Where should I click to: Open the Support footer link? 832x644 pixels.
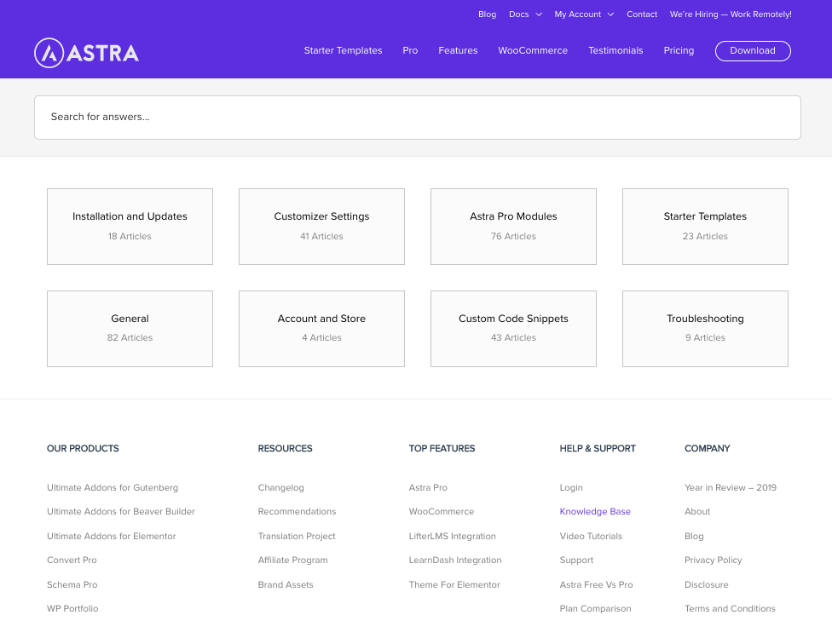(576, 561)
